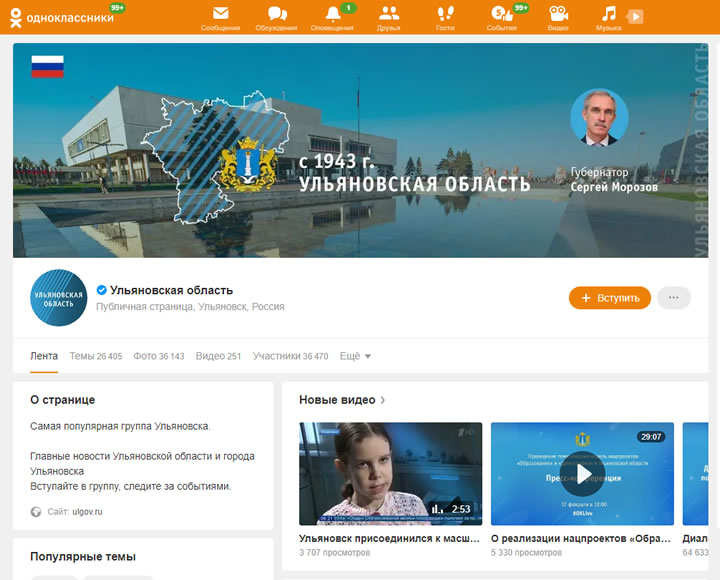Click the Ульяновская область coat of arms
Viewport: 720px width, 580px height.
point(248,164)
